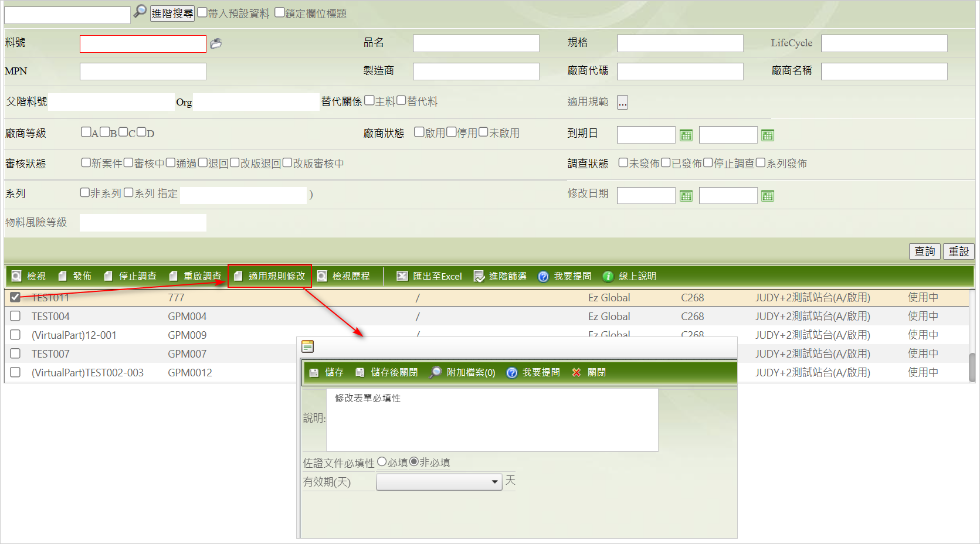The height and width of the screenshot is (544, 980).
Task: Click the GPM009 cell
Action: click(187, 335)
